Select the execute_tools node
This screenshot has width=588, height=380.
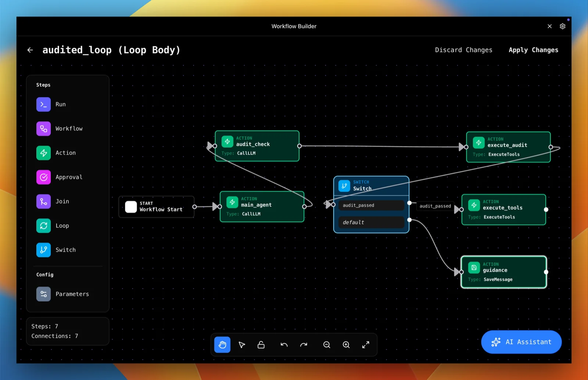point(504,209)
